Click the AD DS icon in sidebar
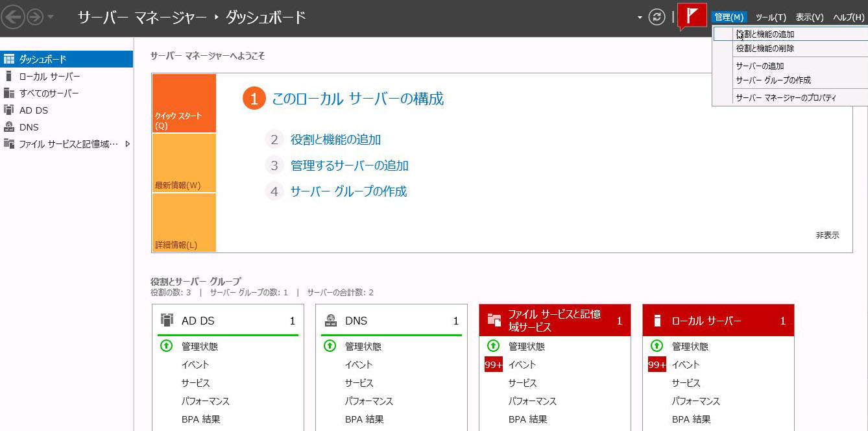Image resolution: width=868 pixels, height=431 pixels. tap(9, 110)
